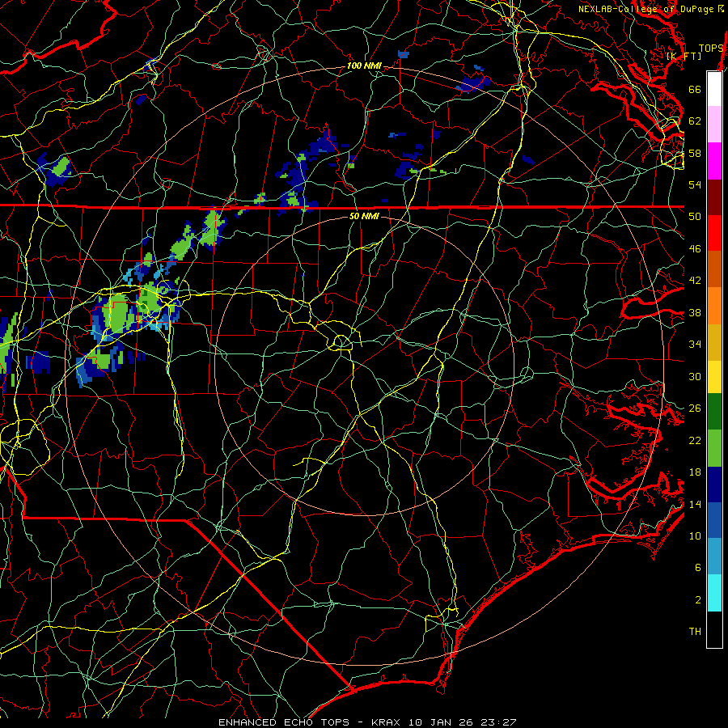Select the dark green 22-26 kft swatch

714,412
